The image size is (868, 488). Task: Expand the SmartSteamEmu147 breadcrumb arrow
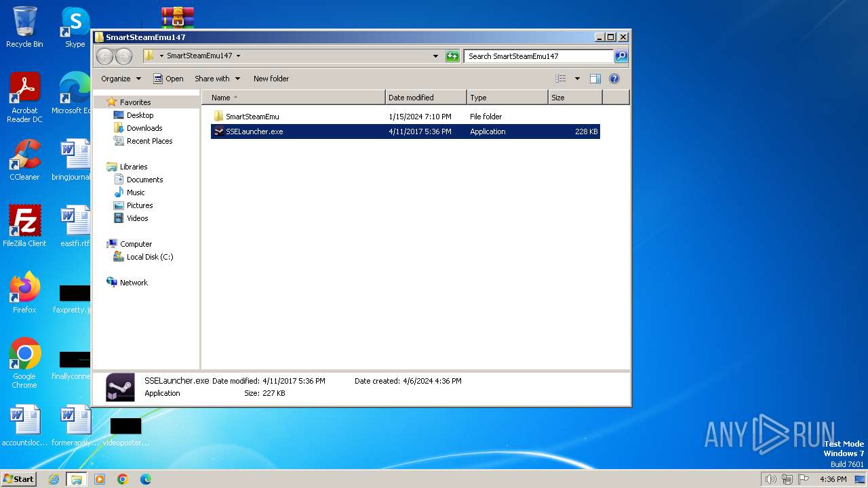pyautogui.click(x=238, y=56)
